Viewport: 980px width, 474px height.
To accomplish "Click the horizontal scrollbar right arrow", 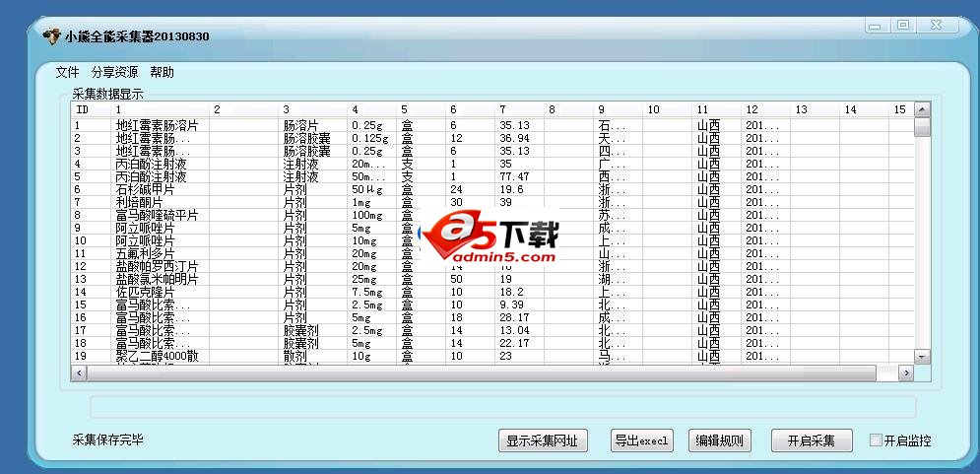I will (x=906, y=372).
